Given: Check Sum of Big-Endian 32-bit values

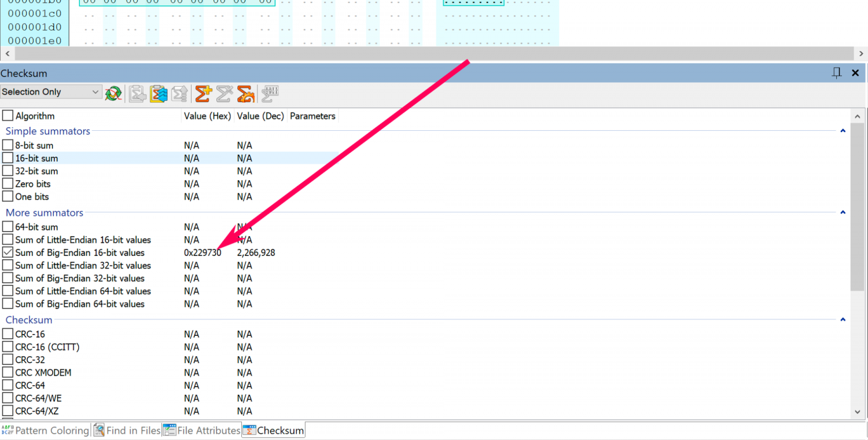Looking at the screenshot, I should click(8, 278).
